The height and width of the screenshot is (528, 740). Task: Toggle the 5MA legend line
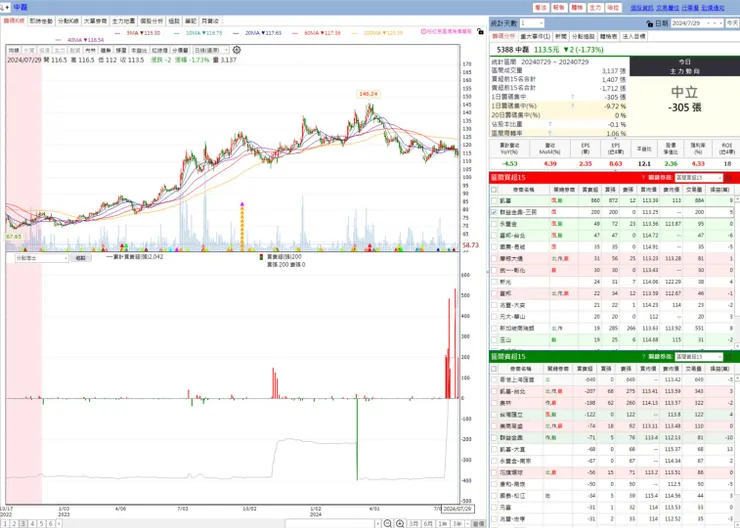click(138, 33)
